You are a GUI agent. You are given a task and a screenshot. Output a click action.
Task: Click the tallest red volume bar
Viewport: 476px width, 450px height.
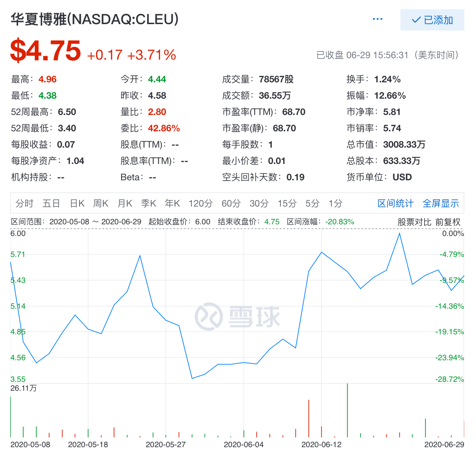point(309,418)
